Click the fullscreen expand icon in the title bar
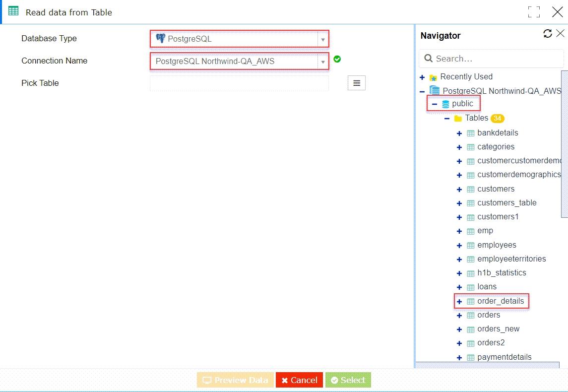The image size is (568, 392). 534,11
